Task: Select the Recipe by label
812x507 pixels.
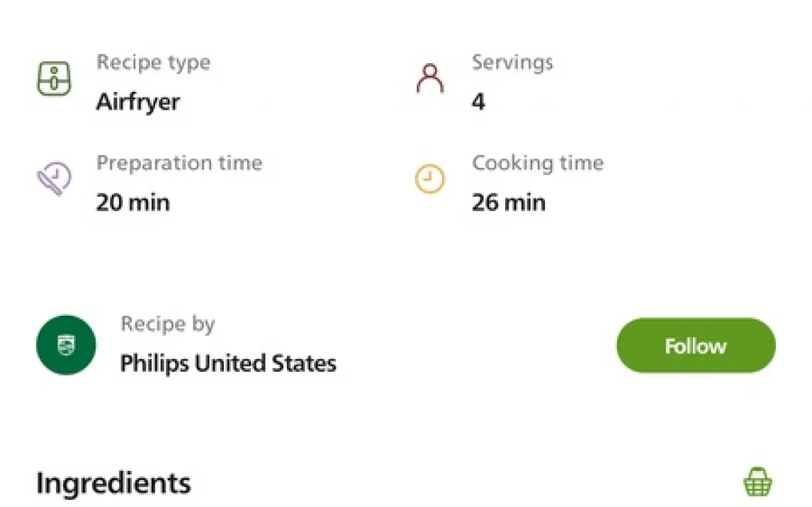Action: coord(168,324)
